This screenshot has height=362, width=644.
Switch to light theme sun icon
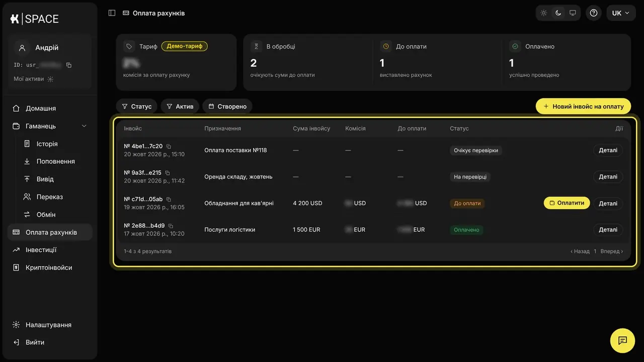pos(544,13)
